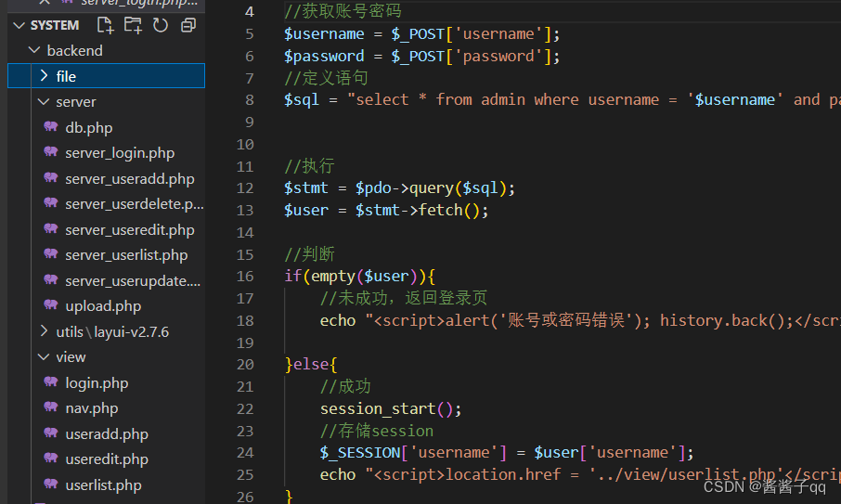Click the PHP icon beside userlist.php

(51, 485)
